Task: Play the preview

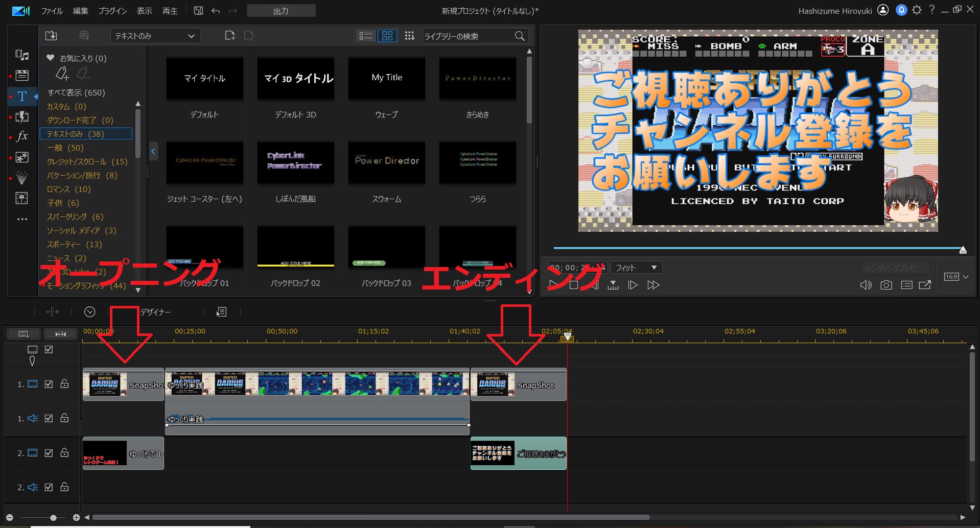Action: click(554, 285)
